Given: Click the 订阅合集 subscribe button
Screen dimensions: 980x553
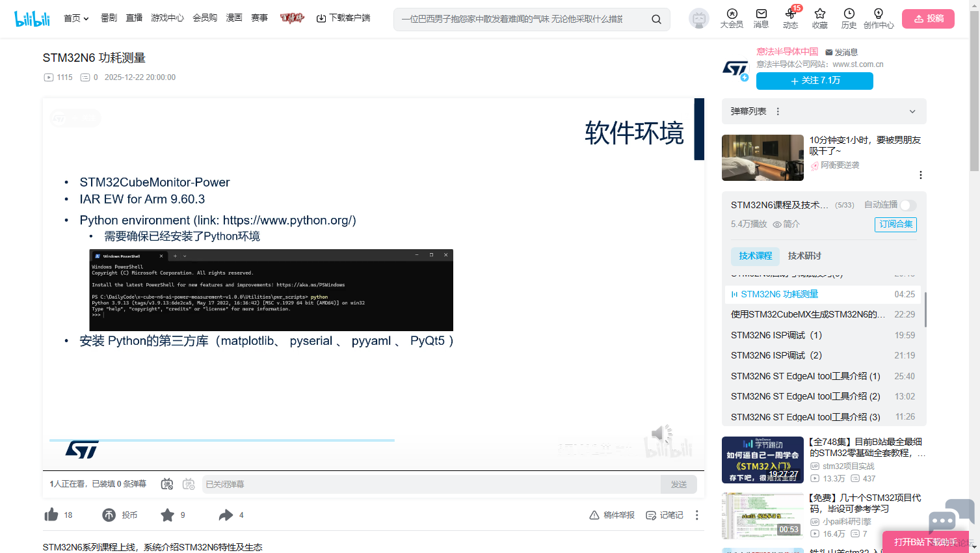Looking at the screenshot, I should [895, 224].
